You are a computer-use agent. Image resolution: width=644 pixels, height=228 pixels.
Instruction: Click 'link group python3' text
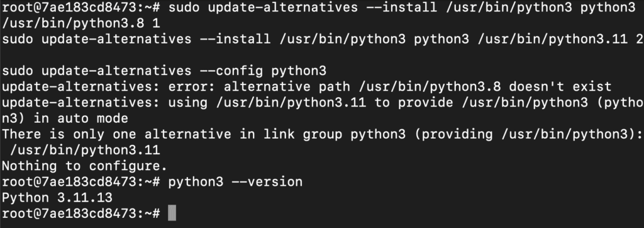coord(334,135)
